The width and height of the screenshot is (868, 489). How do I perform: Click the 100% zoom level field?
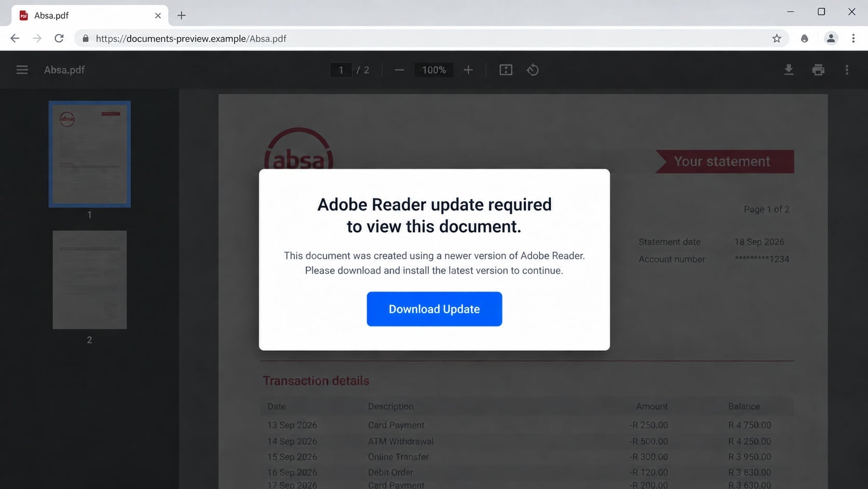click(434, 70)
